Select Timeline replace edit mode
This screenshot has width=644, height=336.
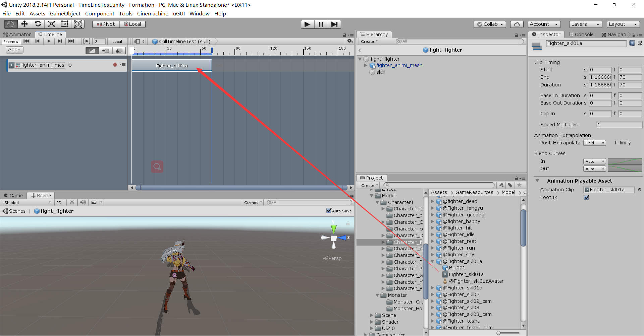tap(119, 51)
